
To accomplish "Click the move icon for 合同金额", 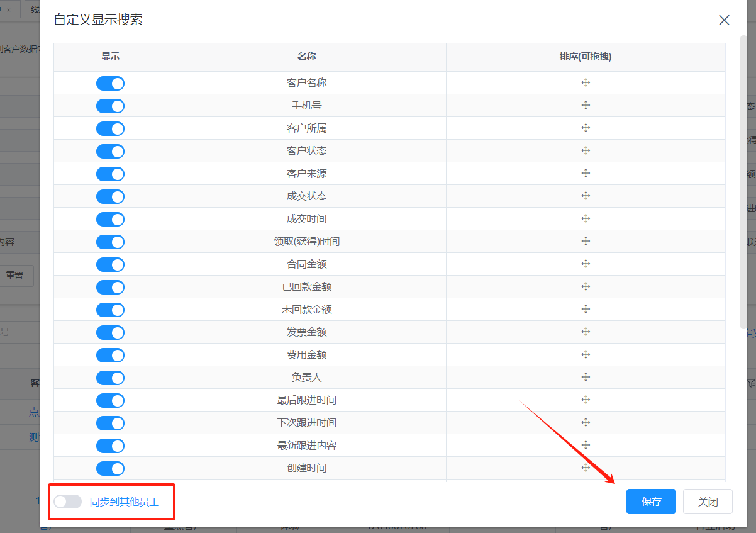I will pos(586,264).
